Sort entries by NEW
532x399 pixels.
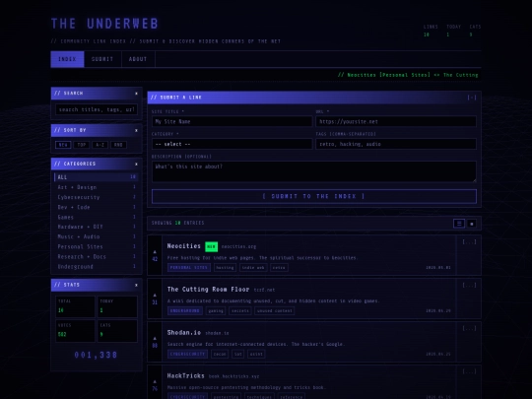(x=63, y=145)
